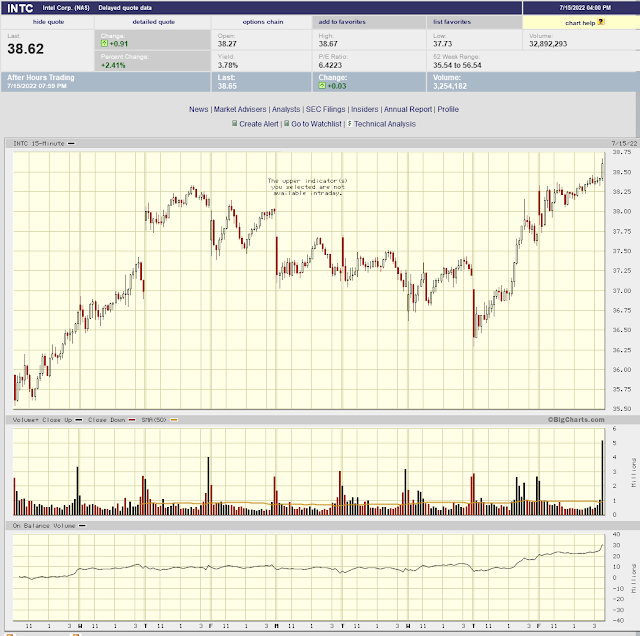Click the after hours last price 38.65
The width and height of the screenshot is (640, 636).
coord(227,86)
